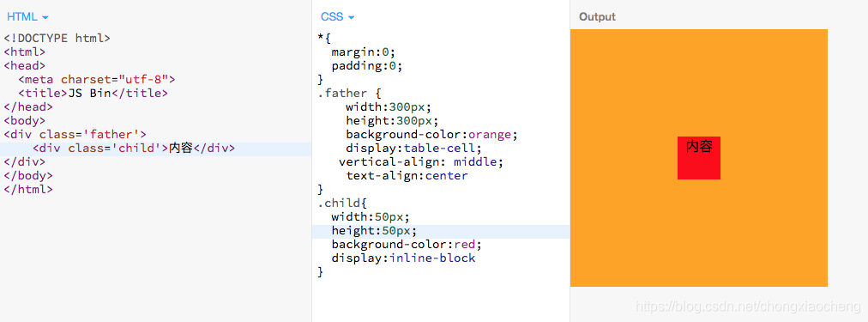Click the 'background-color:orange;' line
The height and width of the screenshot is (322, 868).
431,135
